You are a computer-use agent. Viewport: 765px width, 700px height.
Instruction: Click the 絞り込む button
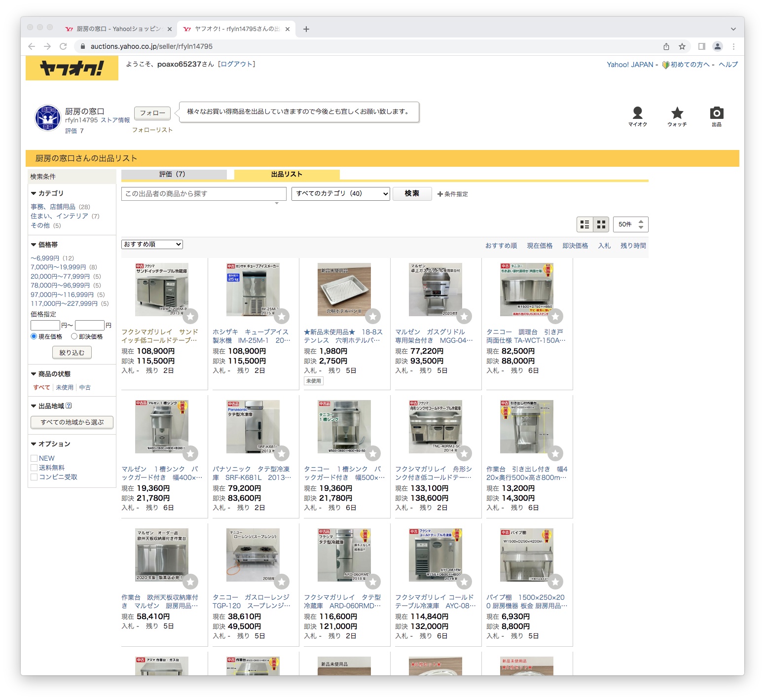pyautogui.click(x=72, y=353)
